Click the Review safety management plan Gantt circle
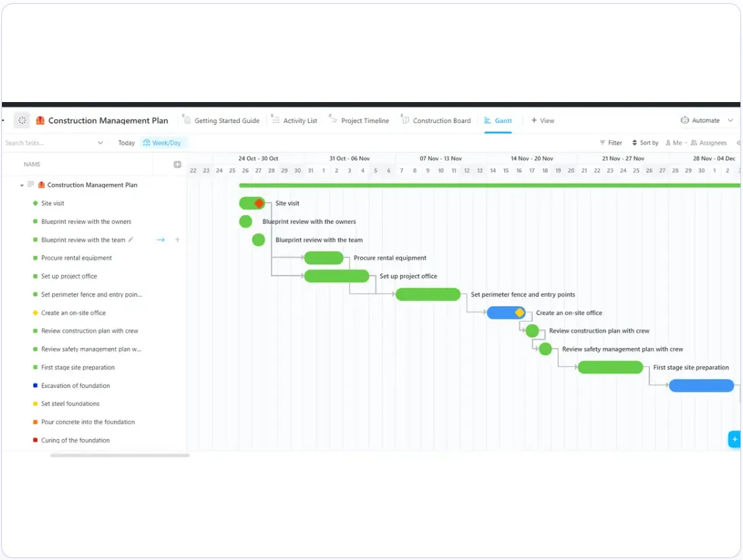Image resolution: width=743 pixels, height=560 pixels. (x=545, y=349)
